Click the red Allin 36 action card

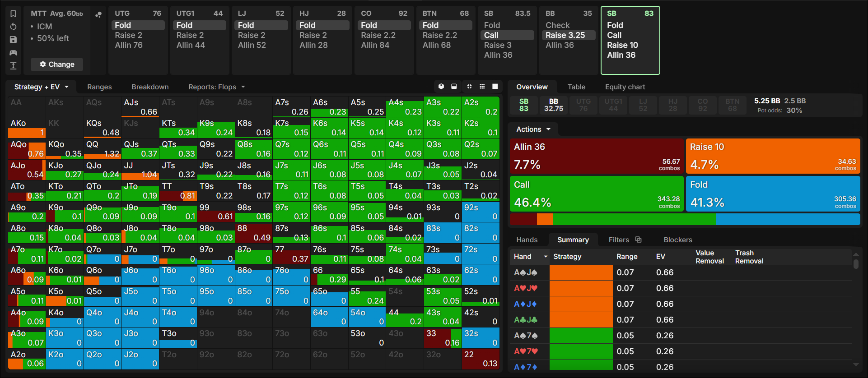pos(597,156)
